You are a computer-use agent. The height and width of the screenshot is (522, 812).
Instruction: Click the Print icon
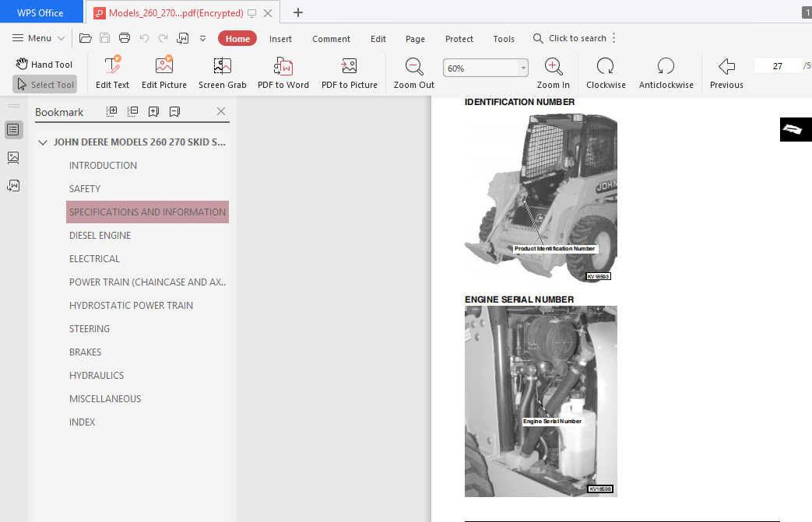(125, 38)
